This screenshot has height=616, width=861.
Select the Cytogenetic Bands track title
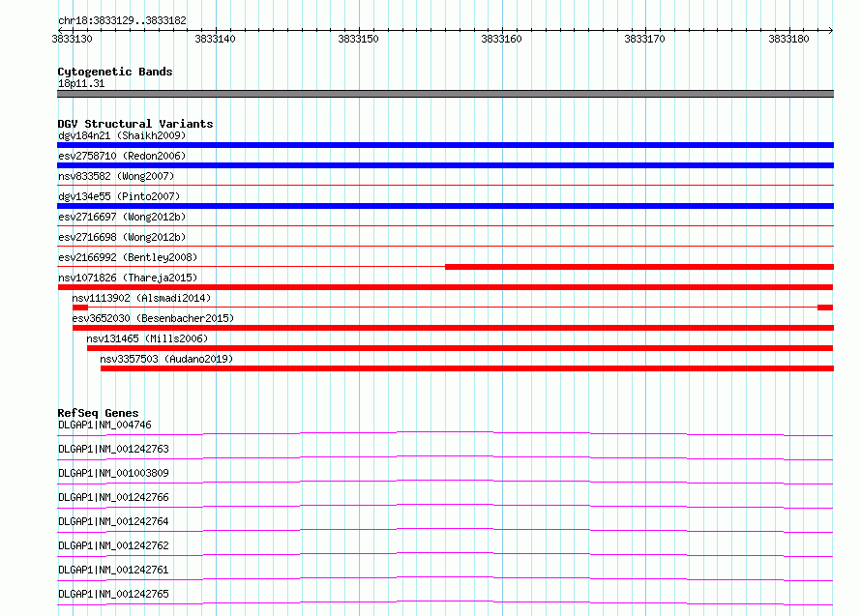115,72
